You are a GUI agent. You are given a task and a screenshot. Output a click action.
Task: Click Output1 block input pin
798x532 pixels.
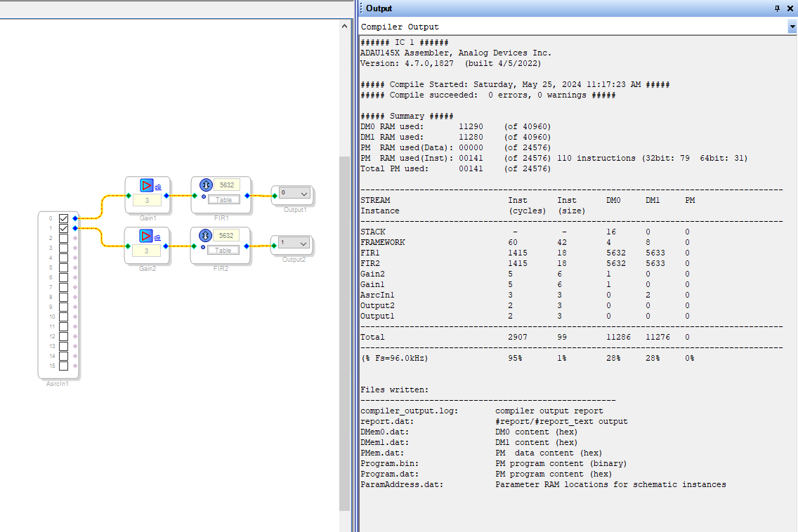(x=274, y=196)
